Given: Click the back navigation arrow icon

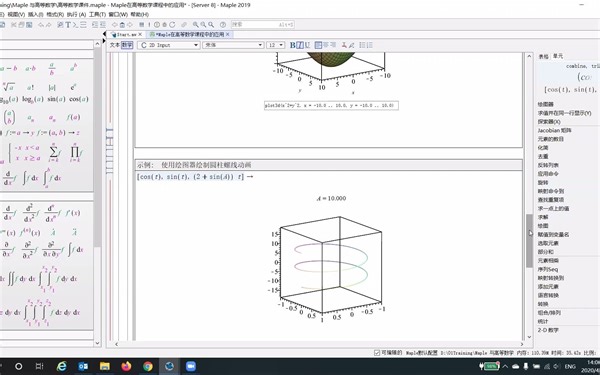Looking at the screenshot, I should 114,25.
